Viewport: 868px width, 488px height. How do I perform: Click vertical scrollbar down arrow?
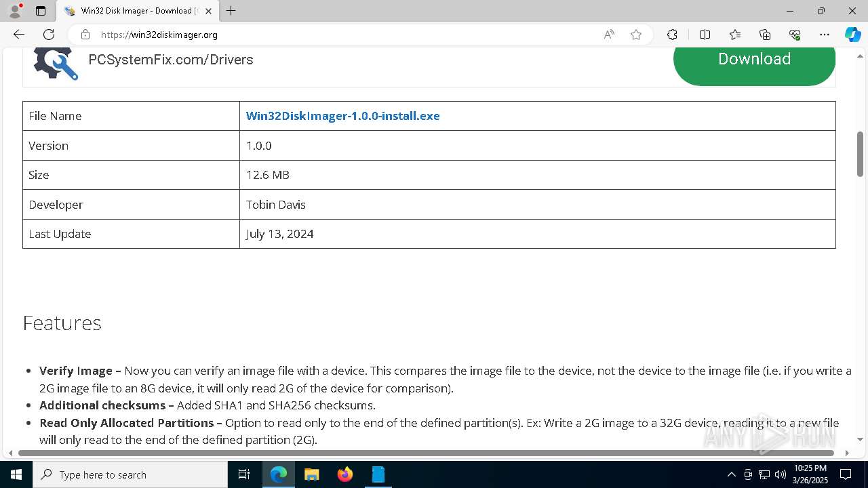coord(860,440)
